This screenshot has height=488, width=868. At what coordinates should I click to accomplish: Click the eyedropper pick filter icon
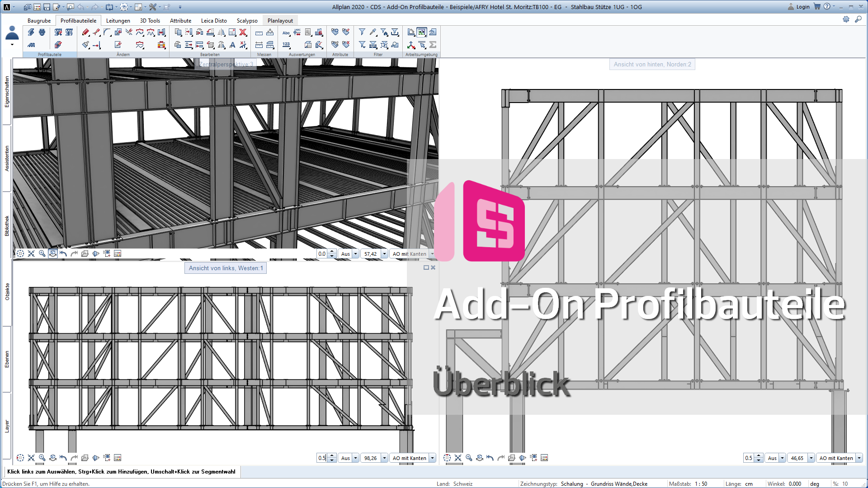pyautogui.click(x=373, y=32)
